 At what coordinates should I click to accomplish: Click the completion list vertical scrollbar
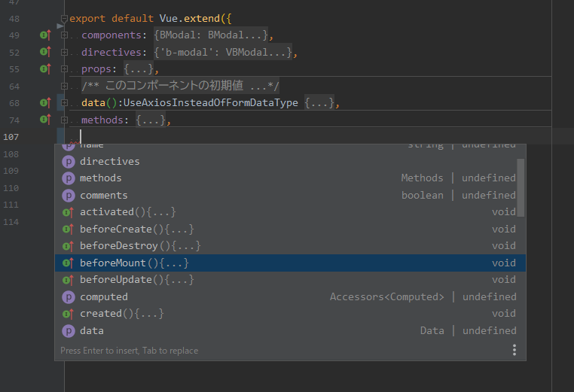click(521, 188)
